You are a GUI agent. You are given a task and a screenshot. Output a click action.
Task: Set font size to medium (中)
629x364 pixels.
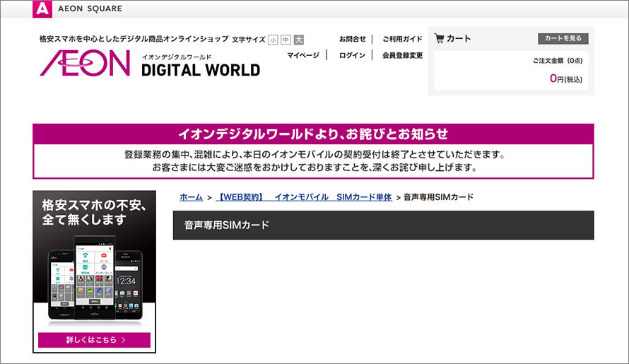click(x=286, y=40)
